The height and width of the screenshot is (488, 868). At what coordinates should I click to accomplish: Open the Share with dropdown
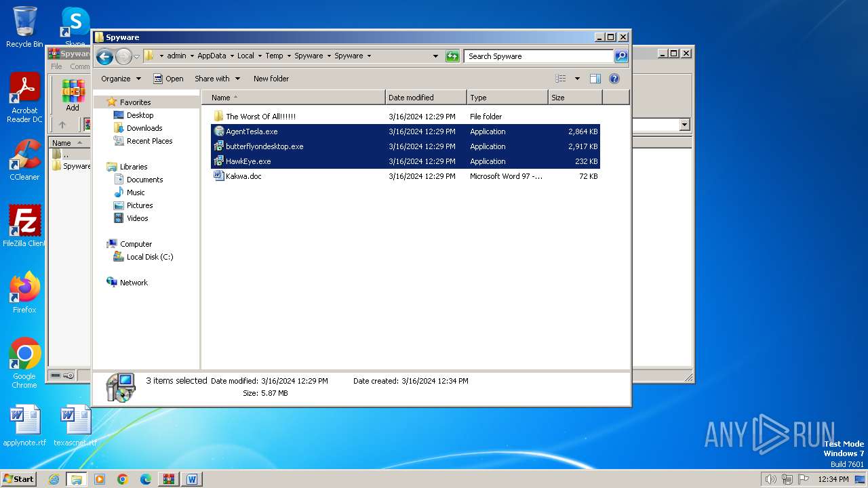[217, 79]
